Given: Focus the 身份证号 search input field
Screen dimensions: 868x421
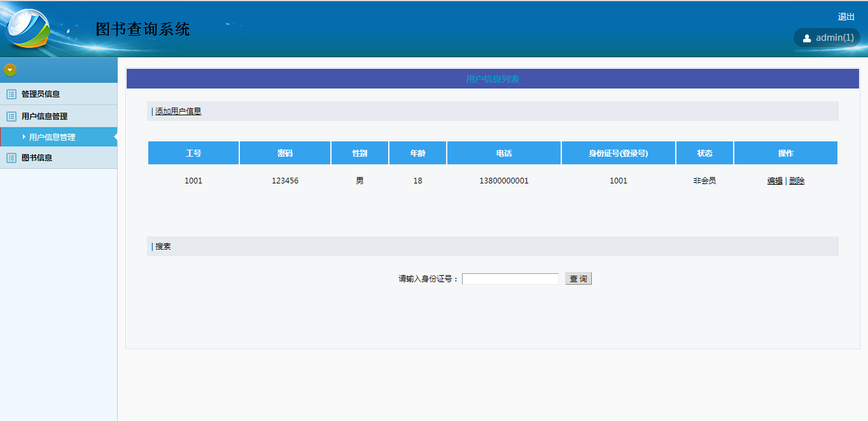Looking at the screenshot, I should click(510, 279).
